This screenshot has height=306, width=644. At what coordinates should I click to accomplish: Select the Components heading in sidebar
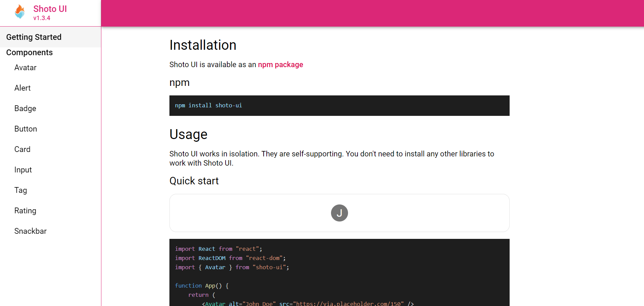point(30,52)
